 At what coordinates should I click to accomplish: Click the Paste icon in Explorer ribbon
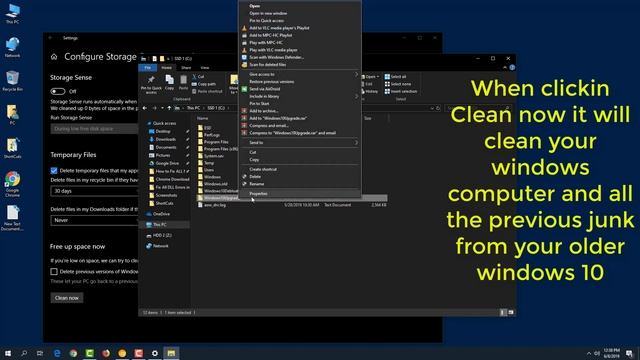(184, 80)
